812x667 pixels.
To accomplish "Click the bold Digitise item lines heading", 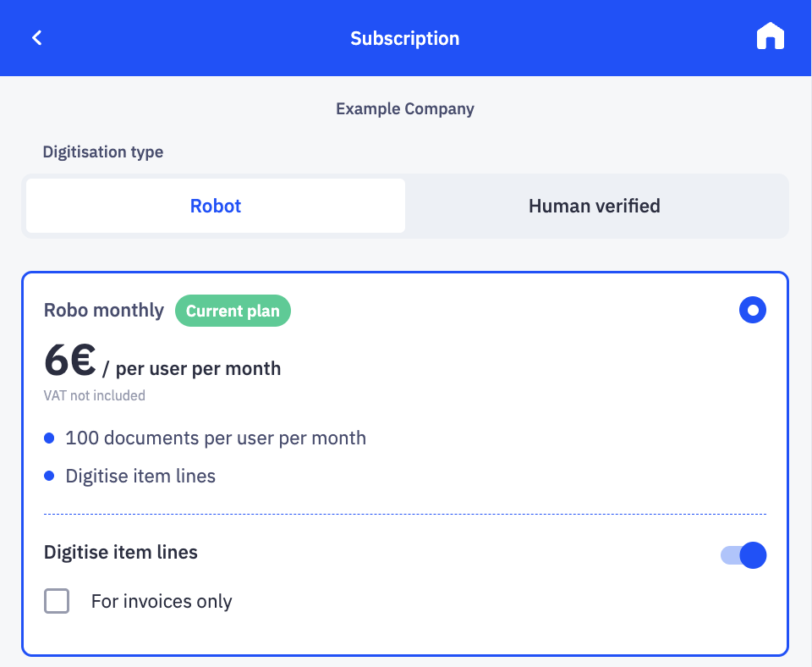I will tap(121, 553).
